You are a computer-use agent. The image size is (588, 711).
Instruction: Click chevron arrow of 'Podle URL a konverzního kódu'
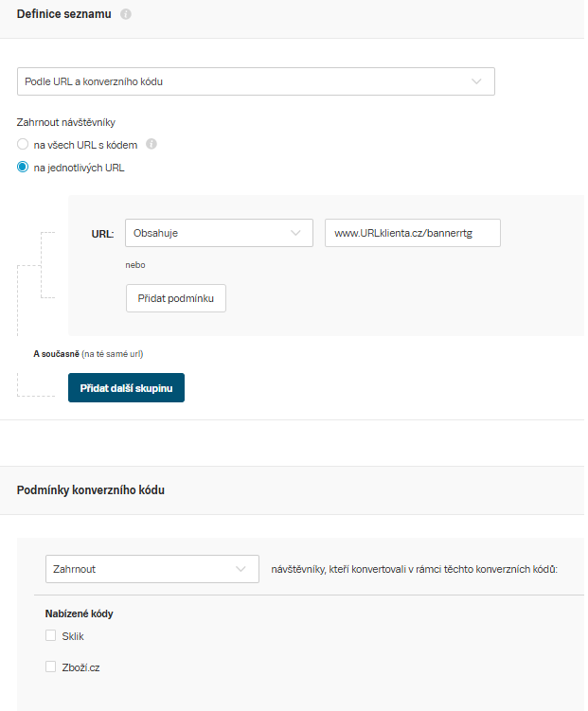(x=476, y=81)
